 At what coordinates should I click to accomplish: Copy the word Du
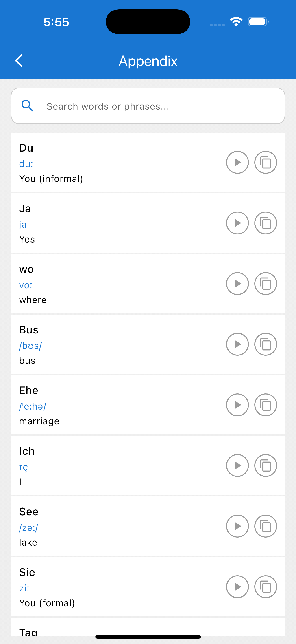click(266, 162)
